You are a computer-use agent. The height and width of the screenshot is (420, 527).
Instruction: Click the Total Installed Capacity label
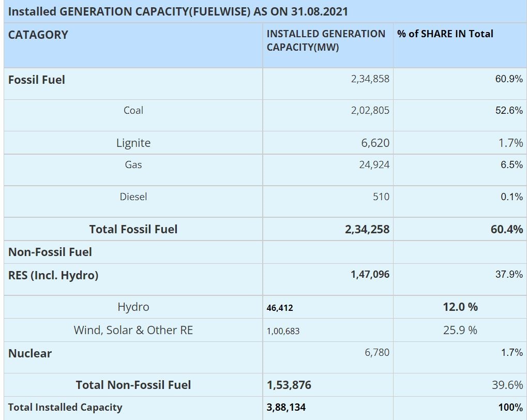pos(65,407)
